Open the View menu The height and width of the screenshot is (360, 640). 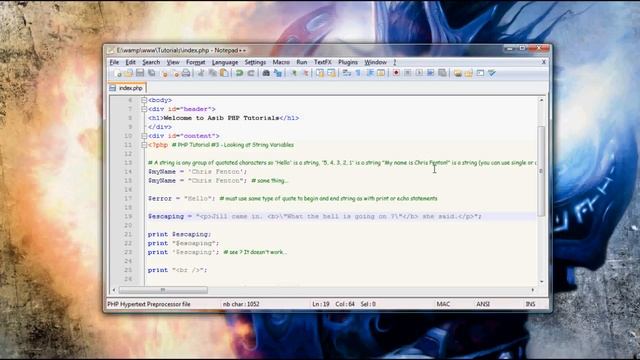coord(173,62)
